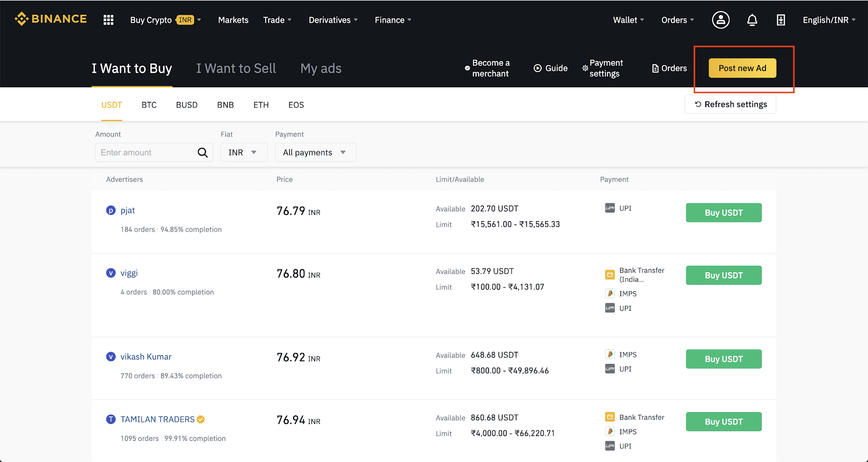The width and height of the screenshot is (868, 462).
Task: Switch to I Want to Sell tab
Action: click(x=236, y=68)
